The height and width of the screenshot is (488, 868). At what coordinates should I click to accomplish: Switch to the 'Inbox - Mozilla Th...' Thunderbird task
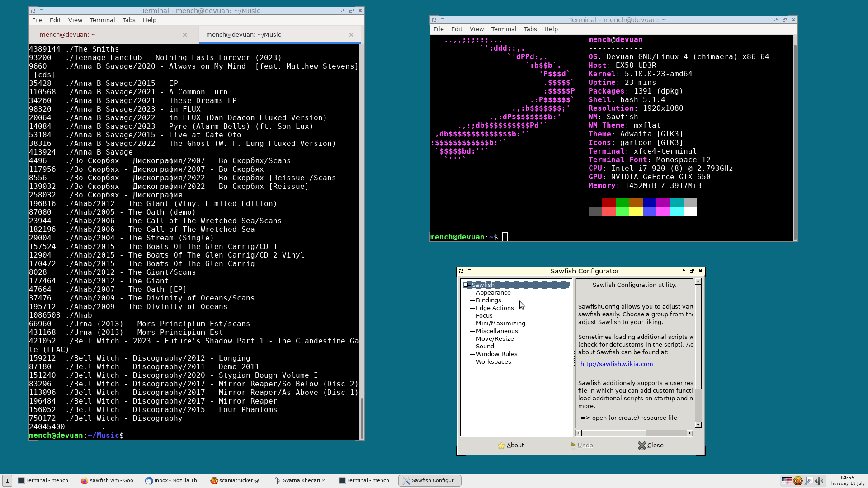(x=174, y=480)
